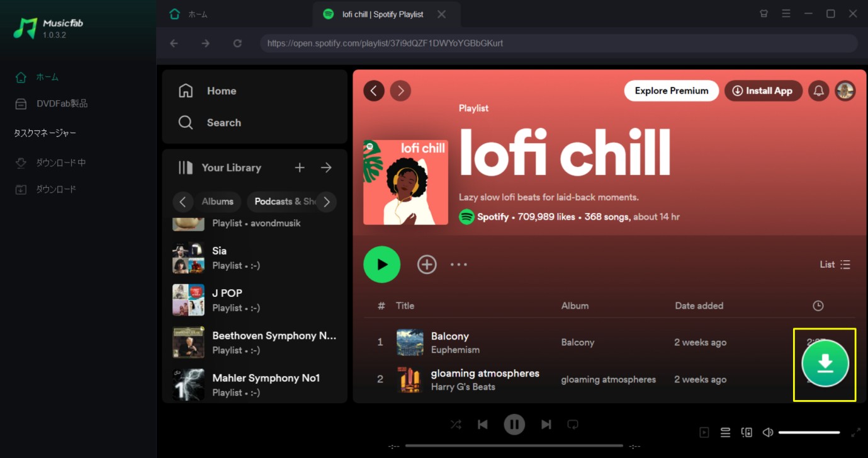Show previous library filter chips

click(x=183, y=202)
